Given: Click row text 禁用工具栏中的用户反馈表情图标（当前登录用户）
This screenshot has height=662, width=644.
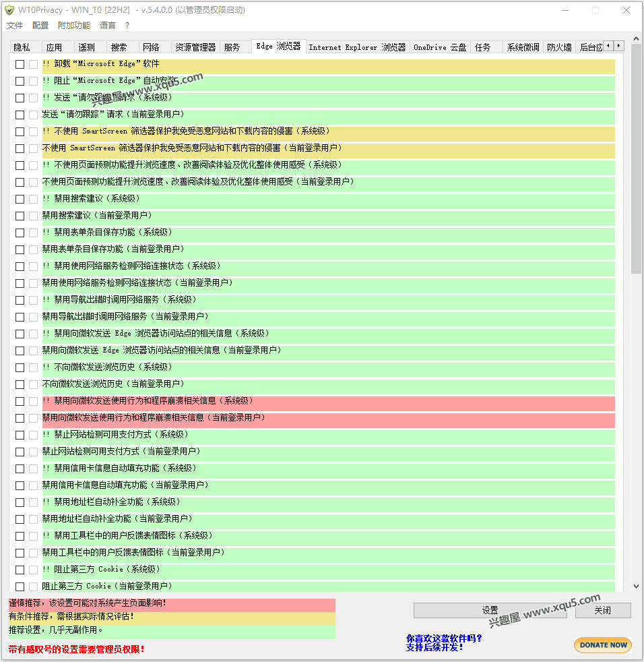Looking at the screenshot, I should tap(133, 552).
